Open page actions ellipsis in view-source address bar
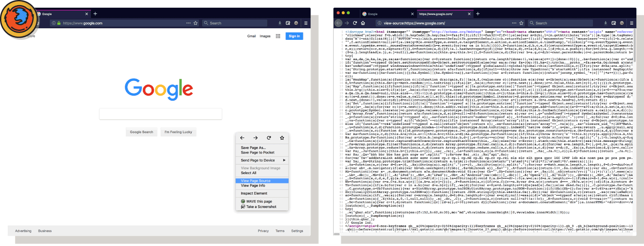Screen dimensions: 644x246 (514, 23)
